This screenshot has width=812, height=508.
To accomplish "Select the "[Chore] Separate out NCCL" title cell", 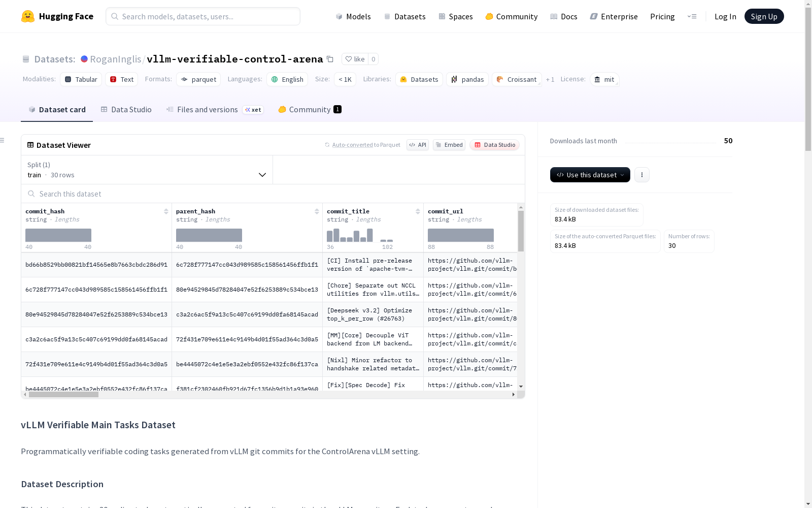I will click(373, 290).
